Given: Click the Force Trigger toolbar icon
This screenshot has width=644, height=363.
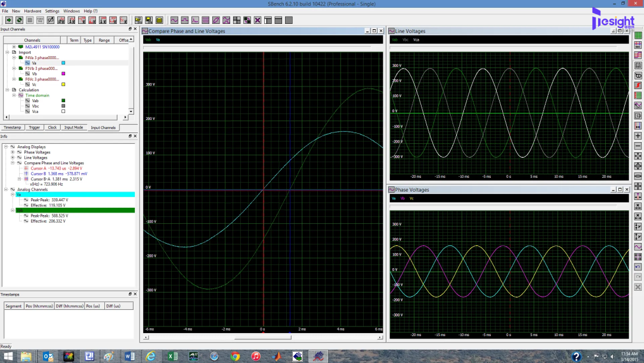Looking at the screenshot, I should click(x=41, y=20).
